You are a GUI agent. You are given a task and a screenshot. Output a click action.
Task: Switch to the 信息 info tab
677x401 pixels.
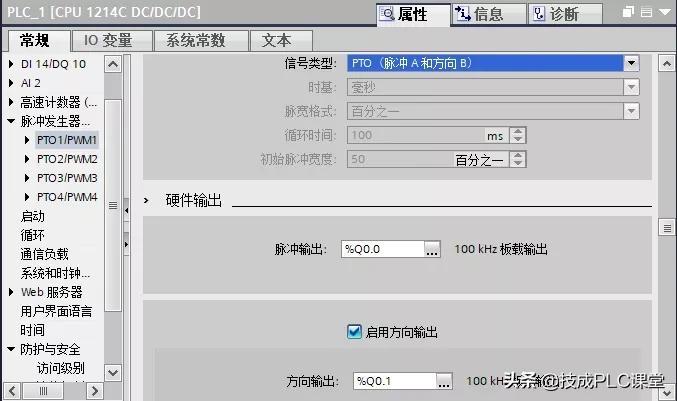pyautogui.click(x=489, y=14)
